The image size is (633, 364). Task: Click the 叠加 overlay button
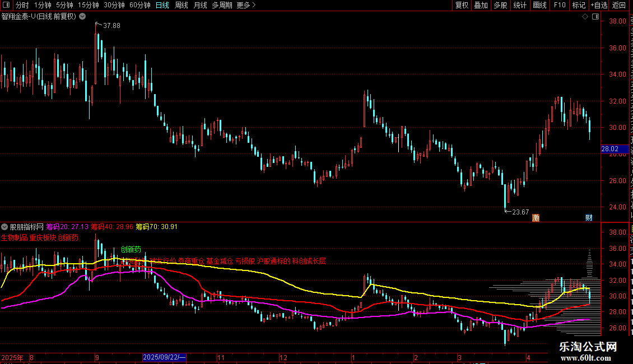[x=481, y=5]
